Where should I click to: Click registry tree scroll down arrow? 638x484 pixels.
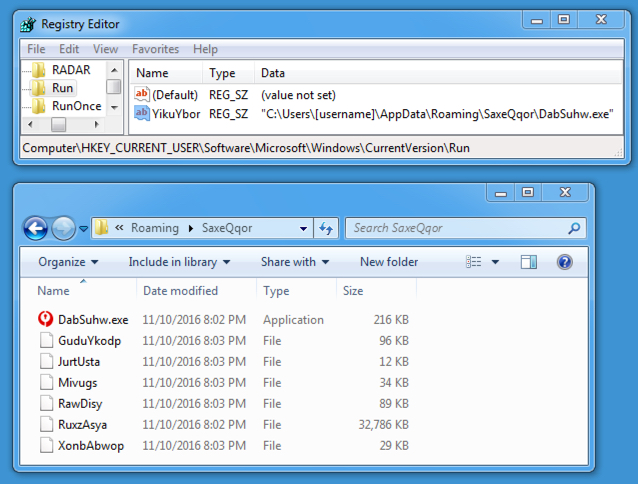pos(114,108)
